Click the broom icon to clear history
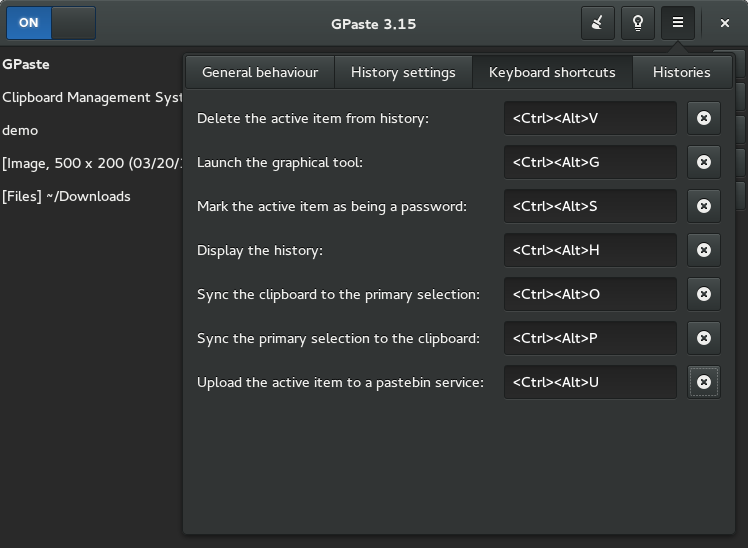Viewport: 748px width, 548px height. [x=598, y=23]
